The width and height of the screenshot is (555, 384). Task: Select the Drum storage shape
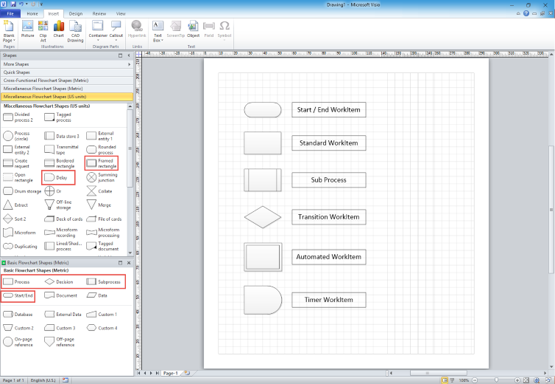(22, 191)
